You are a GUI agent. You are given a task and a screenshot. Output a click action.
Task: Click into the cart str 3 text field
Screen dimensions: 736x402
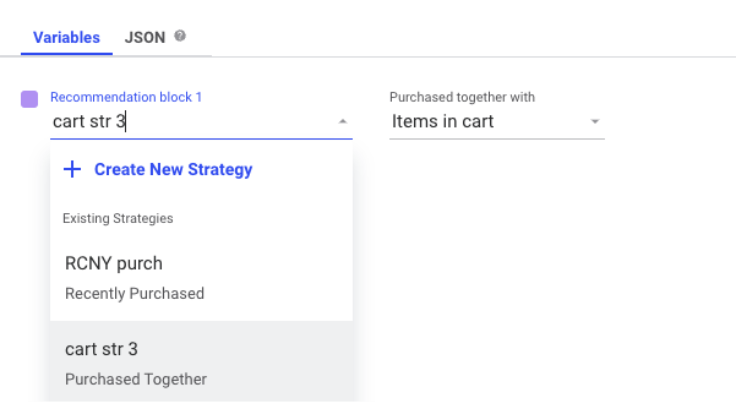click(x=192, y=122)
